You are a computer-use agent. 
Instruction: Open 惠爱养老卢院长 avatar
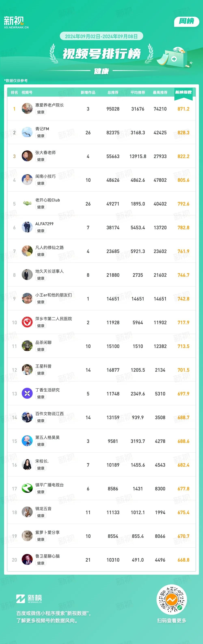point(27,109)
